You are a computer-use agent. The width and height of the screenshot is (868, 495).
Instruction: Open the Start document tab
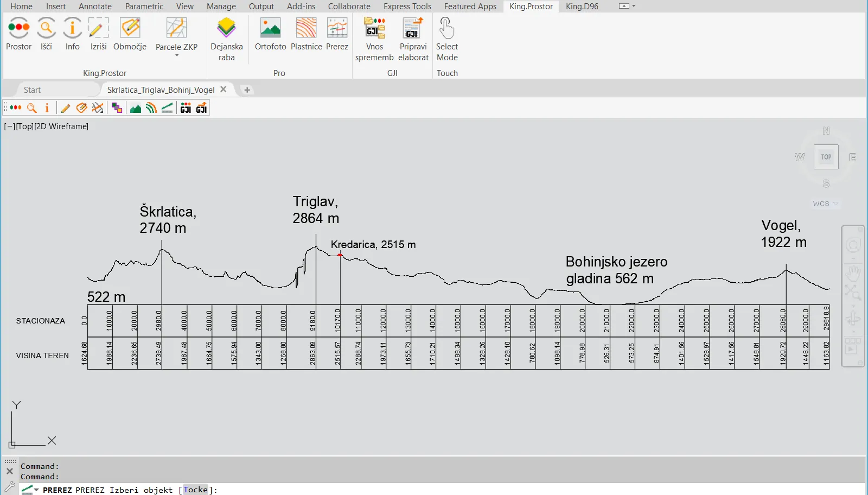pyautogui.click(x=32, y=90)
